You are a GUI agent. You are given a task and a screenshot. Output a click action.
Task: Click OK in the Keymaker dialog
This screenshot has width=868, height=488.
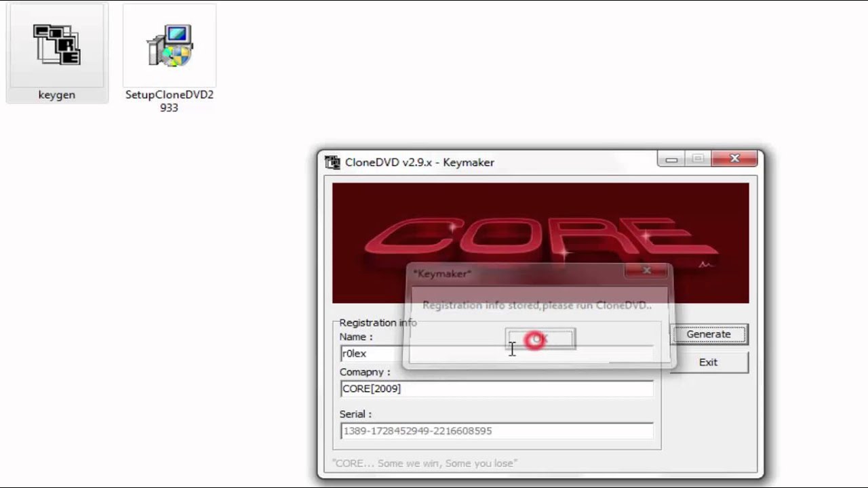tap(540, 339)
